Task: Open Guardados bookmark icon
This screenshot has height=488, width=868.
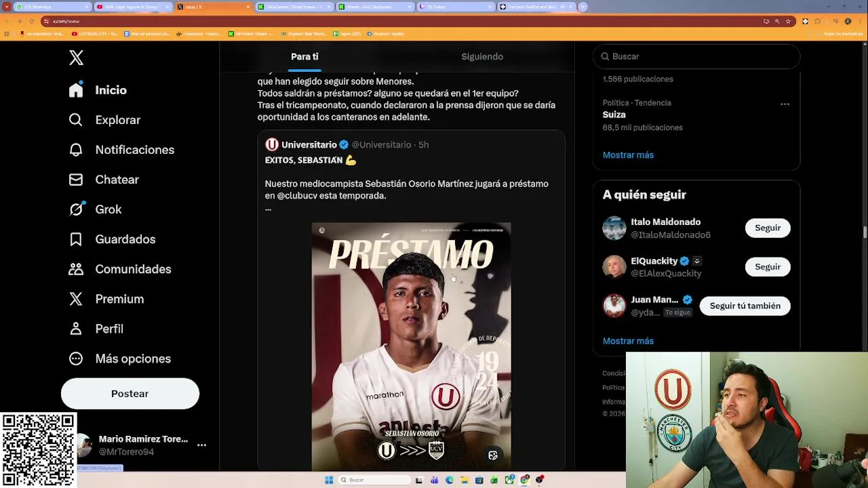Action: [76, 239]
